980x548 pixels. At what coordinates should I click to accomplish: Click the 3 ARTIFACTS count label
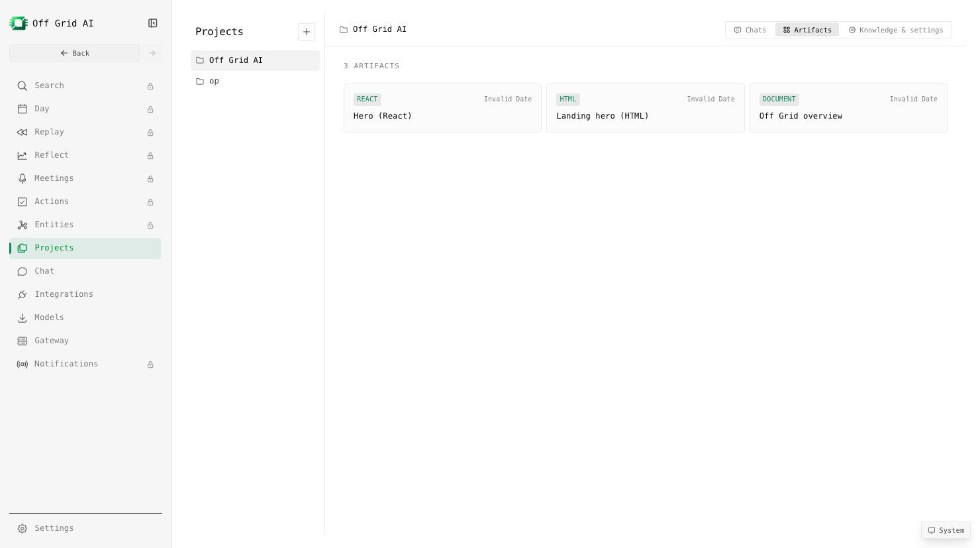click(x=371, y=66)
